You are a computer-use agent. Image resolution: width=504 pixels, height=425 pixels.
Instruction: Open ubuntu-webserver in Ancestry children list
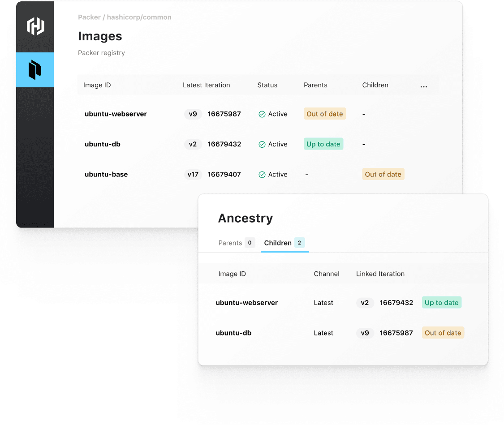(x=246, y=303)
